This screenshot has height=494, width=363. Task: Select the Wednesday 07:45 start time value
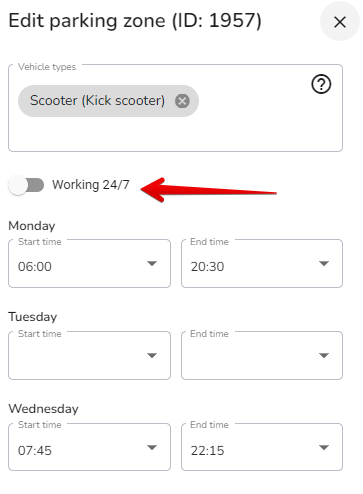35,451
